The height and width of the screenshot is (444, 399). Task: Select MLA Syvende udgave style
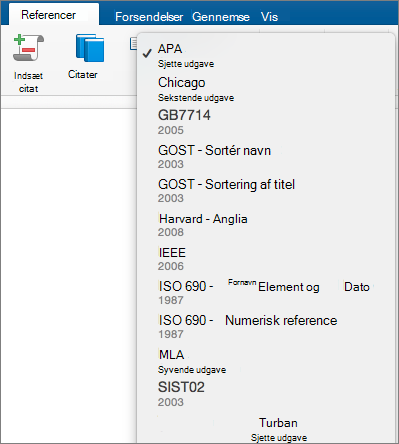(x=266, y=361)
